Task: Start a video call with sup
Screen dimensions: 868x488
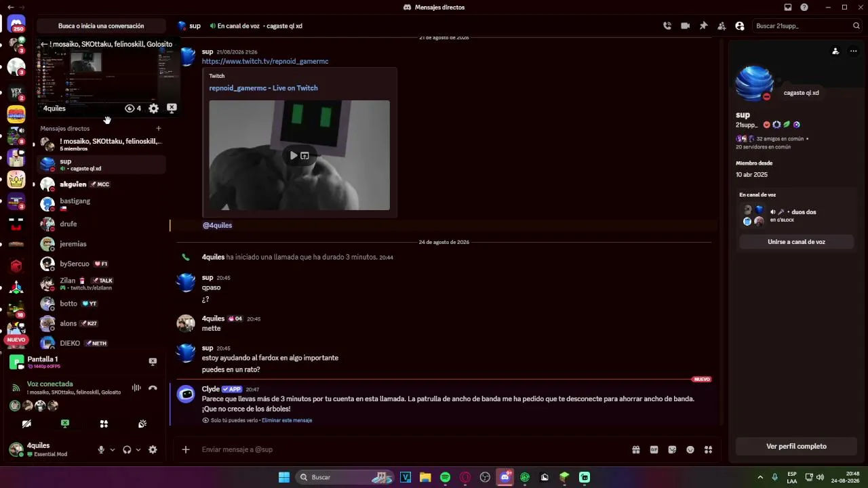Action: [686, 26]
